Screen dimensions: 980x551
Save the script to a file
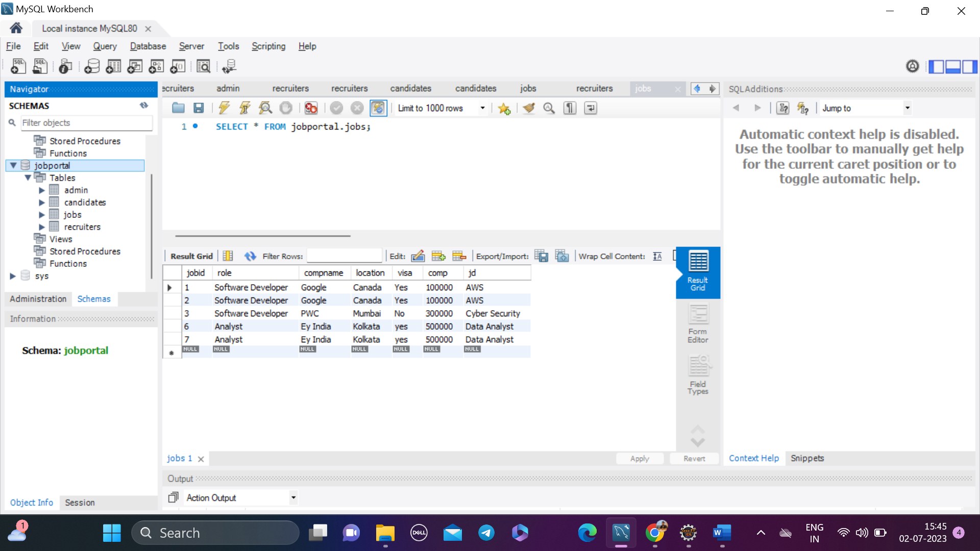coord(199,108)
